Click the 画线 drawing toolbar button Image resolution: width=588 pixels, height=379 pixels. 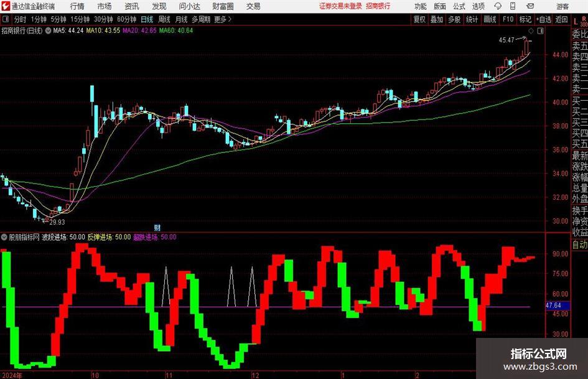[490, 19]
